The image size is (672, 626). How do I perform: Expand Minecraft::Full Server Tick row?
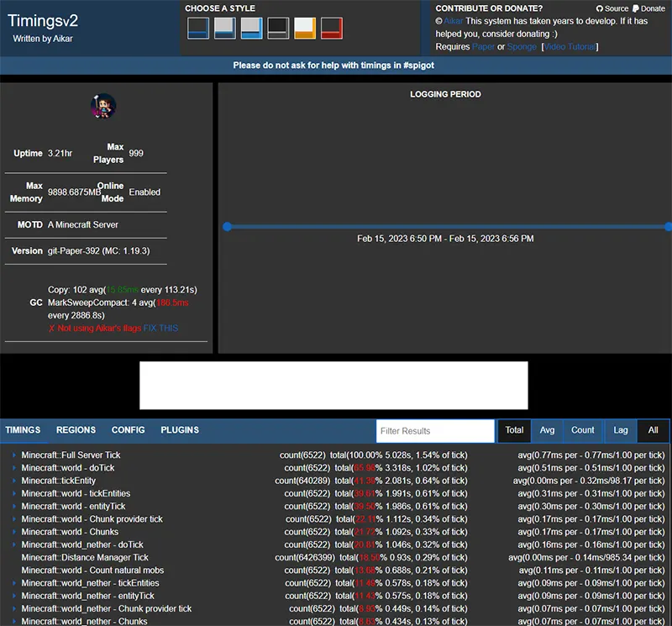[x=14, y=455]
